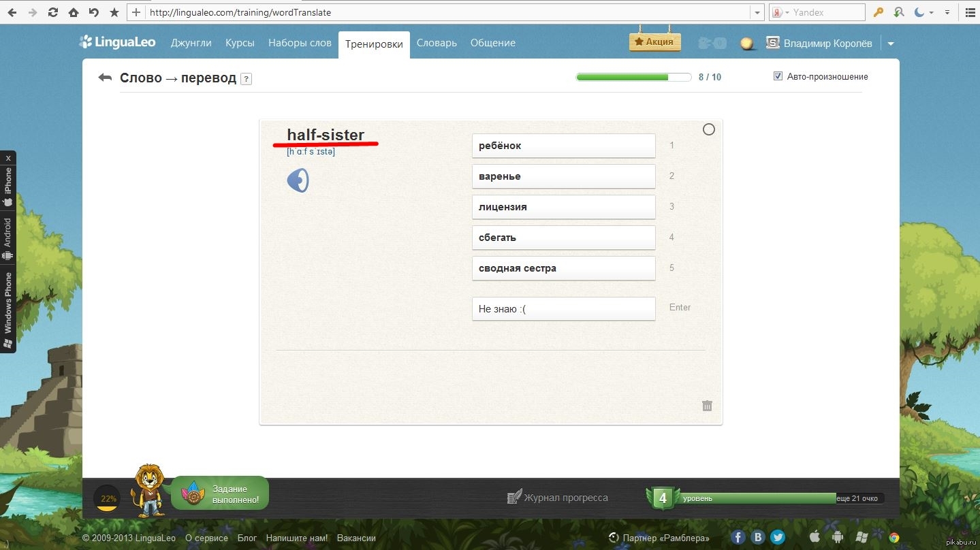Open help question mark next to Слово → перевод
Screen dimensions: 980x550
point(247,79)
